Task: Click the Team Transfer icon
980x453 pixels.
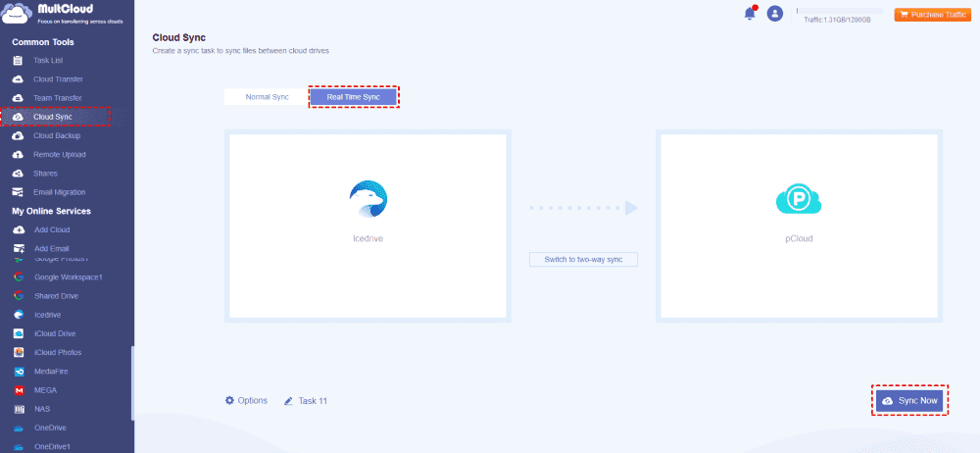Action: 18,98
